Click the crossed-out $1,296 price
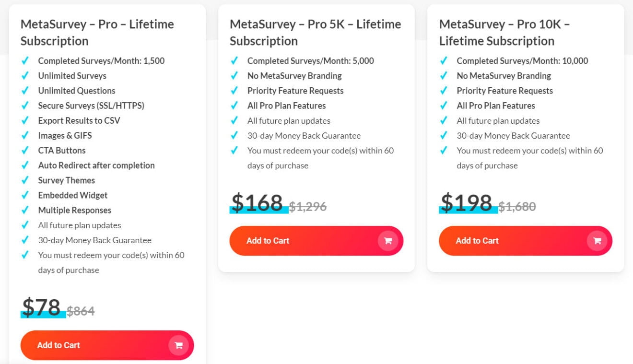Image resolution: width=633 pixels, height=364 pixels. pyautogui.click(x=308, y=206)
